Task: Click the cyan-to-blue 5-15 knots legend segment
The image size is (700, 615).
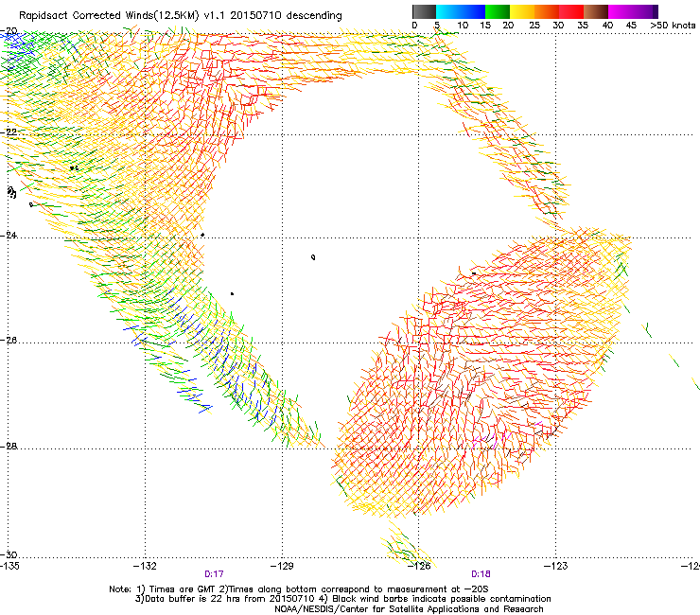Action: tap(461, 11)
